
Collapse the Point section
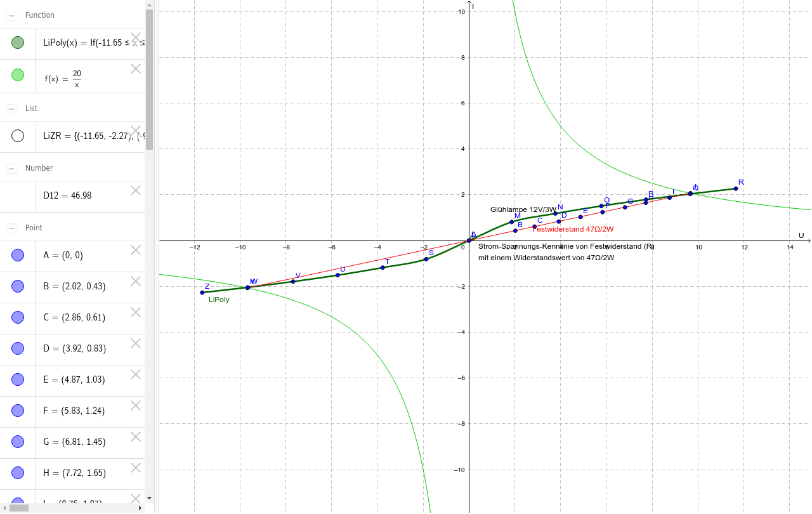pyautogui.click(x=10, y=227)
